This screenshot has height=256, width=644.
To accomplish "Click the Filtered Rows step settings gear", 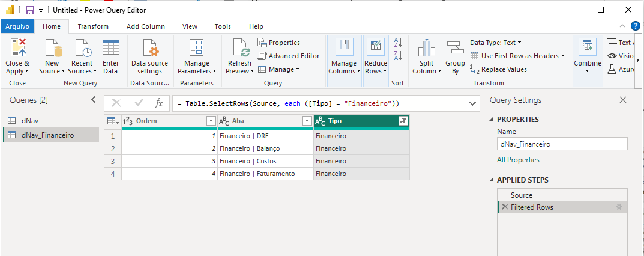I will (619, 207).
